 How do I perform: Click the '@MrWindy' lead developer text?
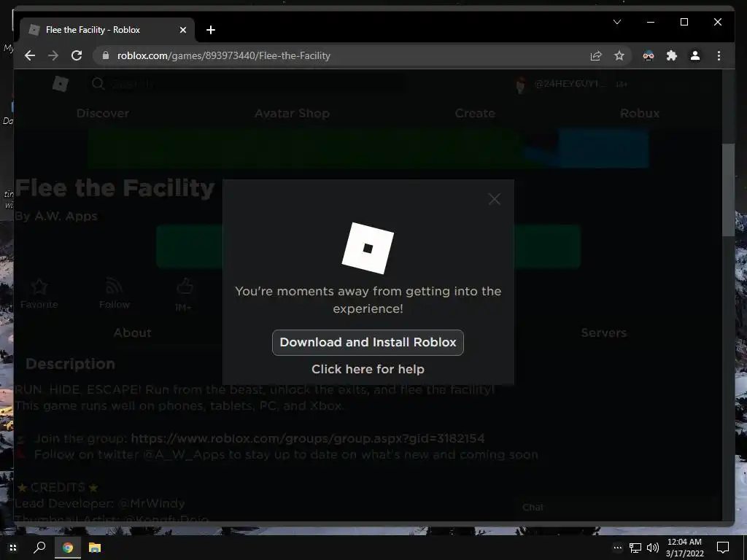[x=150, y=503]
